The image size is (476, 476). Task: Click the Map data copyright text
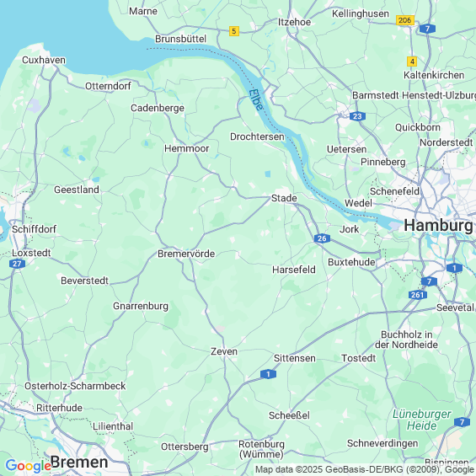pos(365,469)
